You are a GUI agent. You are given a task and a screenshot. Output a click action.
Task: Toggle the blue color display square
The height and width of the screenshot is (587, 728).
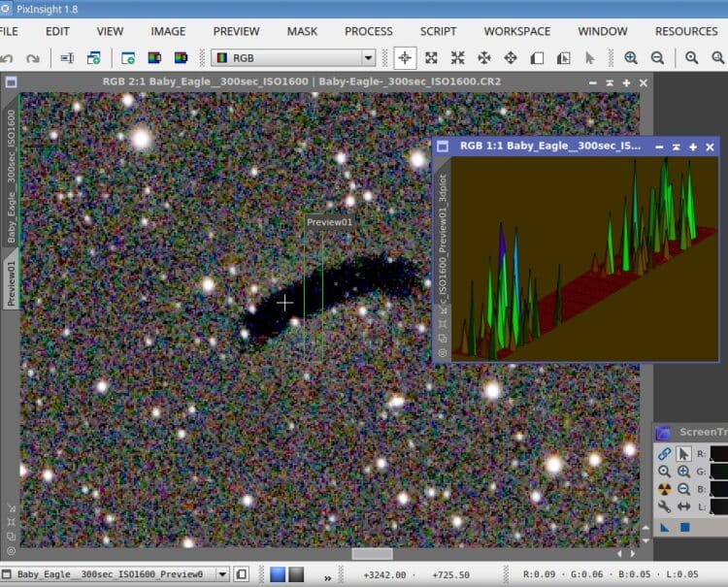[278, 574]
